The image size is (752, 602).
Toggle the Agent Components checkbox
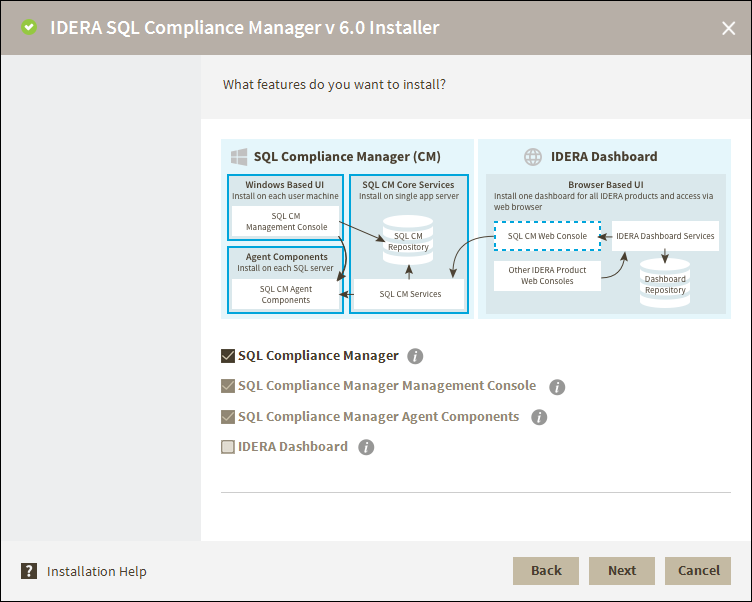click(x=228, y=417)
